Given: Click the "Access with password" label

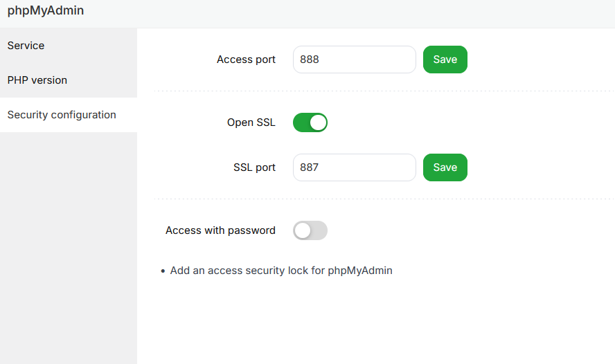Looking at the screenshot, I should tap(220, 230).
